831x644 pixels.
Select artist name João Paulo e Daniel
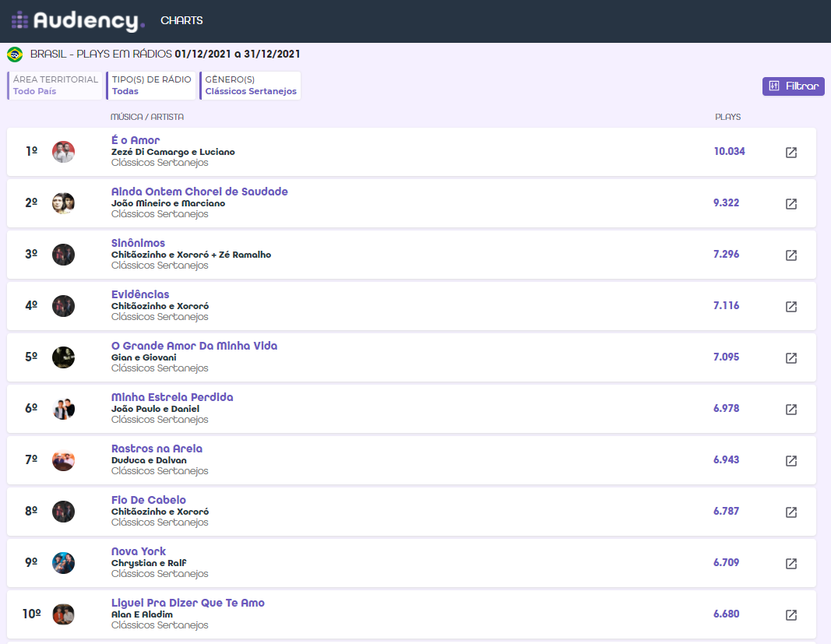(155, 409)
